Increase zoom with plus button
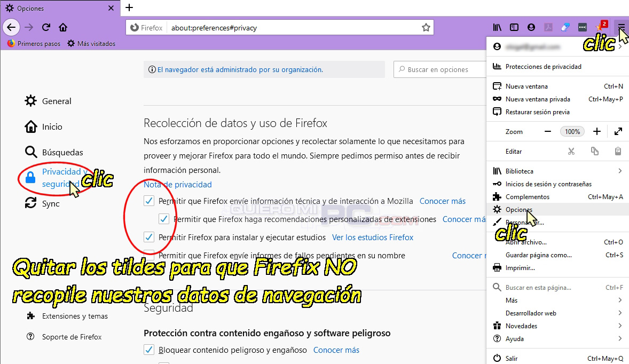 click(x=597, y=131)
